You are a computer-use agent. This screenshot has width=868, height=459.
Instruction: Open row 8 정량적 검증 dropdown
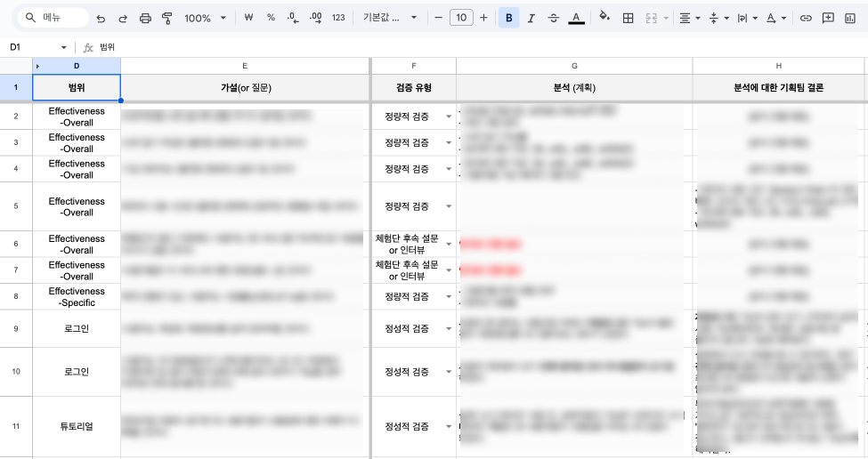click(x=449, y=297)
